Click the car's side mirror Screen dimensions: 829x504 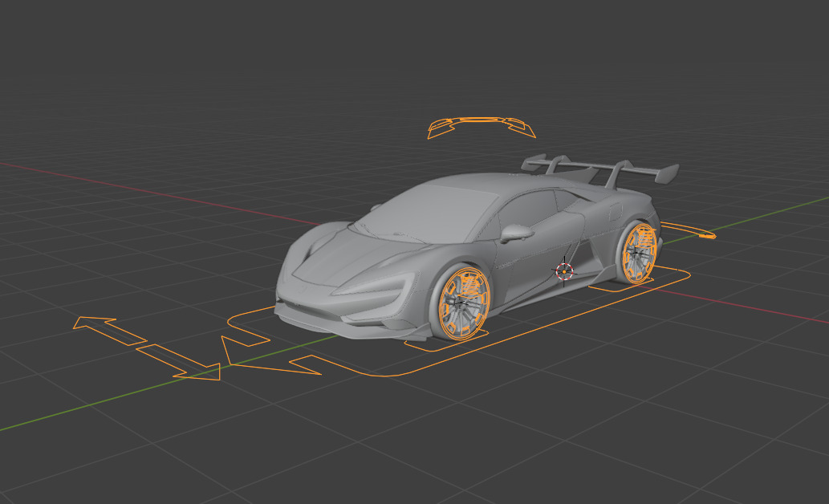(x=516, y=233)
